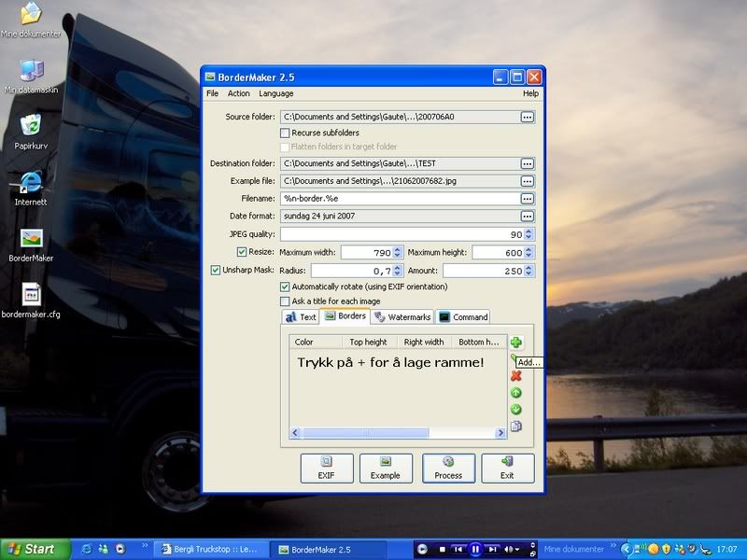Switch to the Command tab
The height and width of the screenshot is (560, 747).
coord(463,317)
